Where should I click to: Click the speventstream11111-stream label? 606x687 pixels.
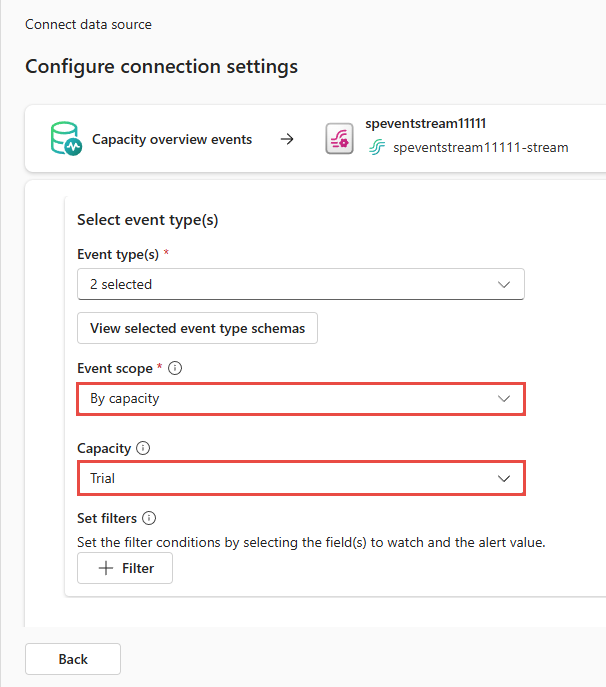point(480,147)
